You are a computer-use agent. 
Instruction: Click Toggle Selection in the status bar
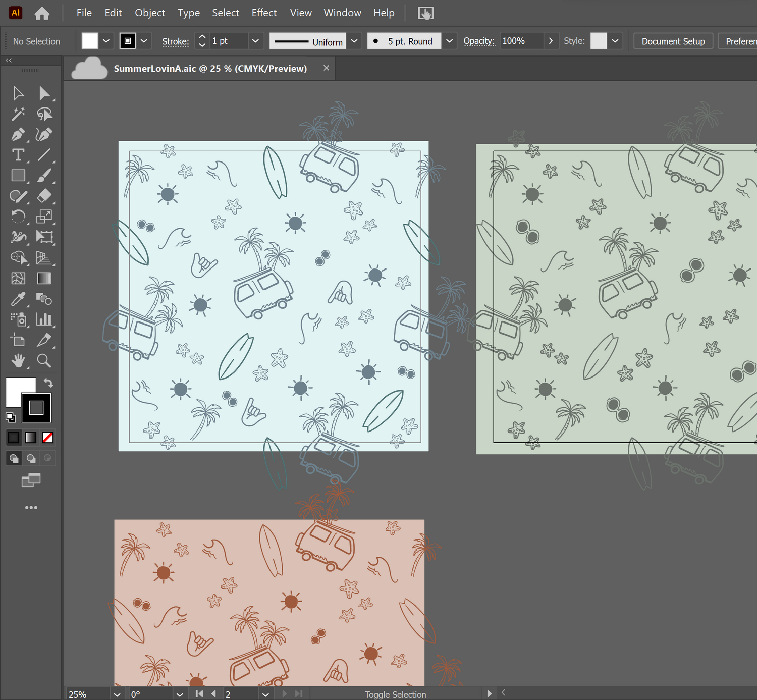tap(395, 694)
